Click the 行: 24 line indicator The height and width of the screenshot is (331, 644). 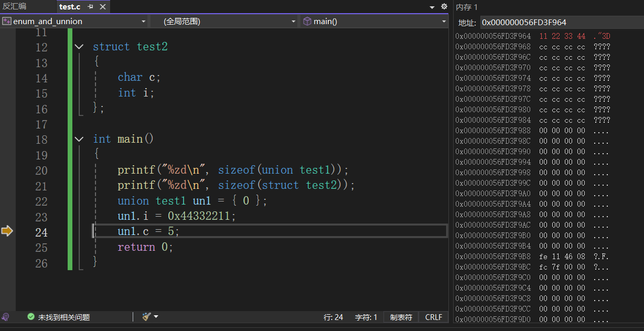334,317
